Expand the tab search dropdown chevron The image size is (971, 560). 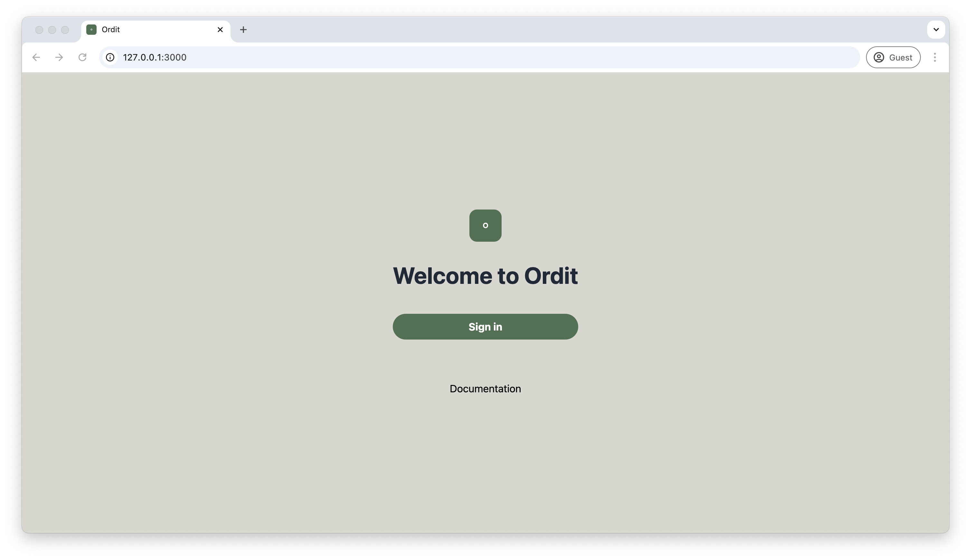click(x=936, y=30)
